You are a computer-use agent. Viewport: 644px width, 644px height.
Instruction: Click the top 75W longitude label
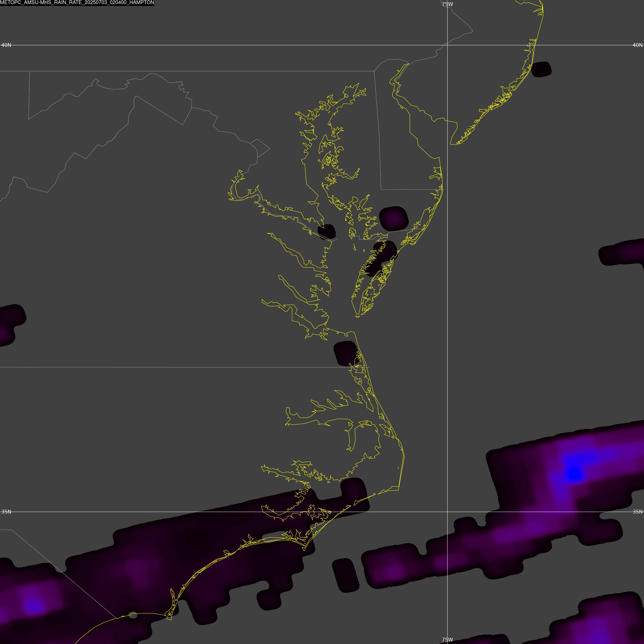pos(447,4)
